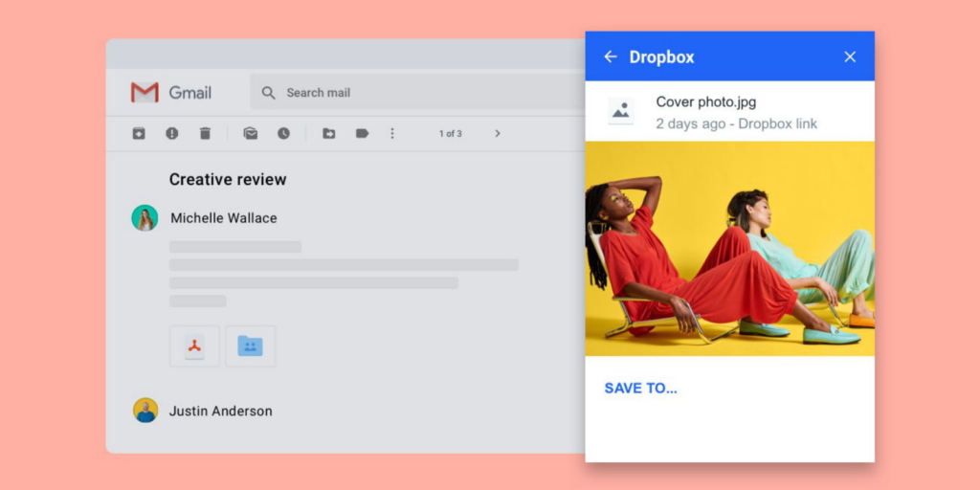
Task: Expand the Justin Anderson message
Action: point(221,412)
